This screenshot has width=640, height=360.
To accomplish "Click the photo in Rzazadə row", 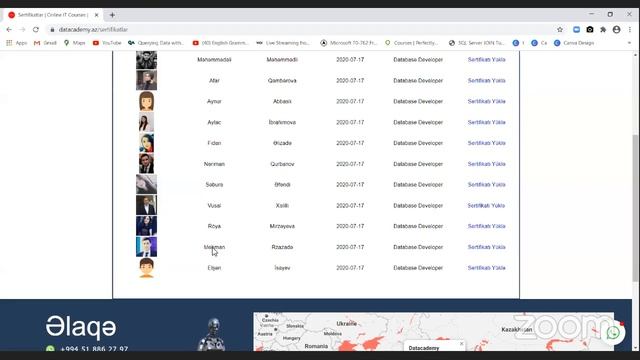I will point(146,247).
